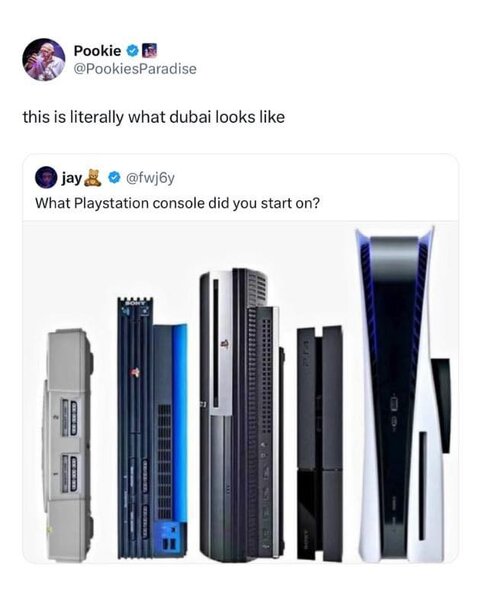Click the silver-striped PlayStation 3 console

[242, 415]
